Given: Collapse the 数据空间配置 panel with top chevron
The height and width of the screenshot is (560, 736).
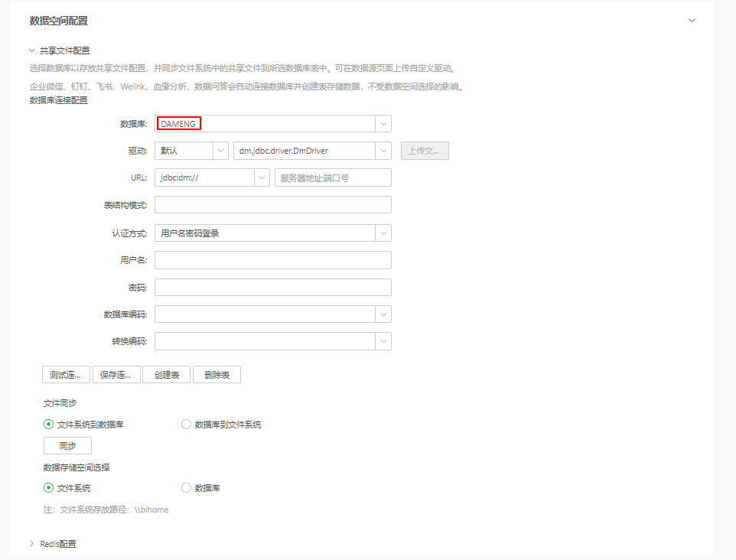Looking at the screenshot, I should 692,21.
